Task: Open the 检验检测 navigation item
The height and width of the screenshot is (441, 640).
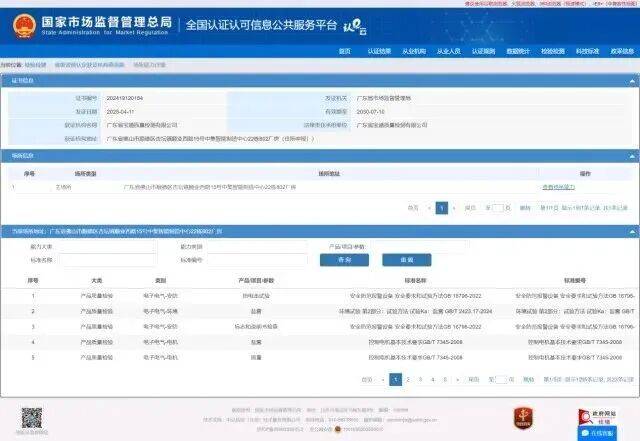Action: [553, 51]
